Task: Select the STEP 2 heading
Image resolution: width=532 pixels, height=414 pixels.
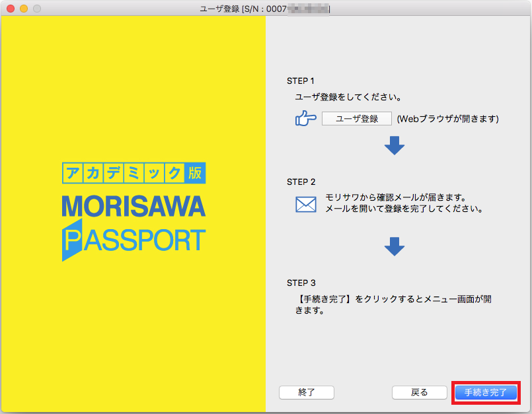Action: [x=301, y=182]
